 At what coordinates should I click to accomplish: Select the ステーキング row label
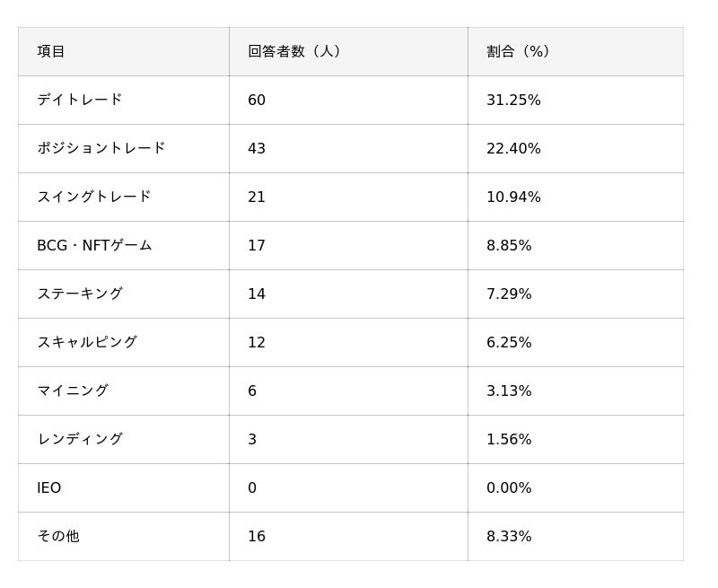click(80, 294)
